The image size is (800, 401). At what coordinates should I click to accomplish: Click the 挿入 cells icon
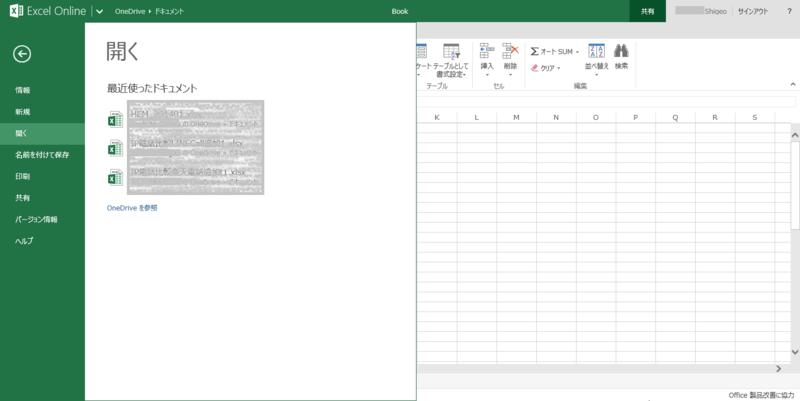pyautogui.click(x=487, y=51)
